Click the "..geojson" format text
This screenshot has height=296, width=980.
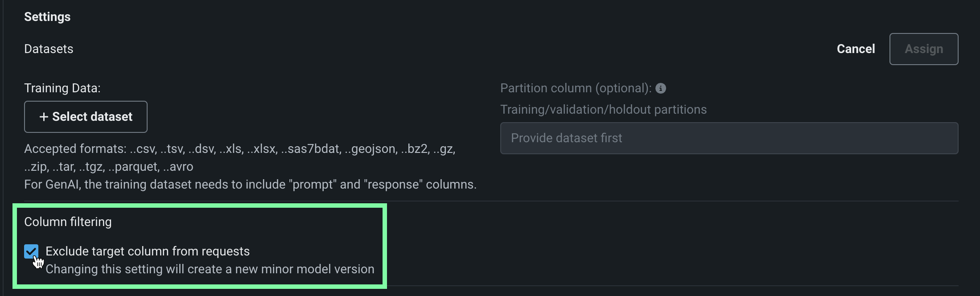pos(370,149)
